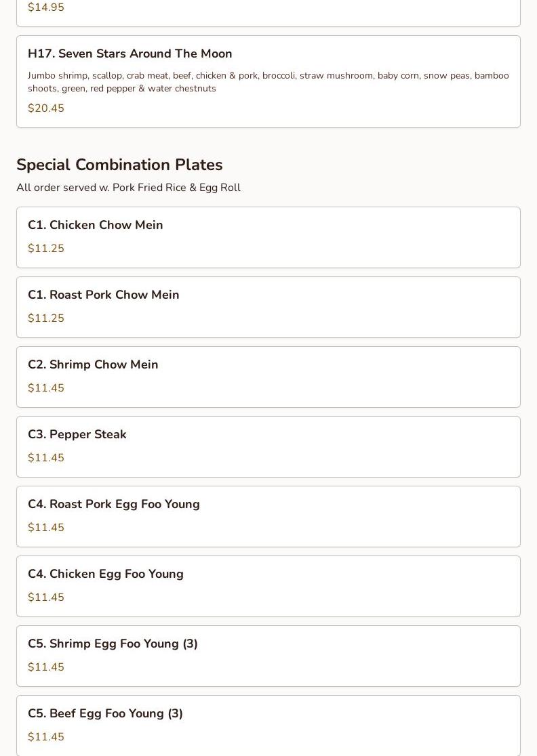Select C5. Beef Egg Foo Young (3)
Viewport: 537px width, 756px height.
click(x=105, y=713)
